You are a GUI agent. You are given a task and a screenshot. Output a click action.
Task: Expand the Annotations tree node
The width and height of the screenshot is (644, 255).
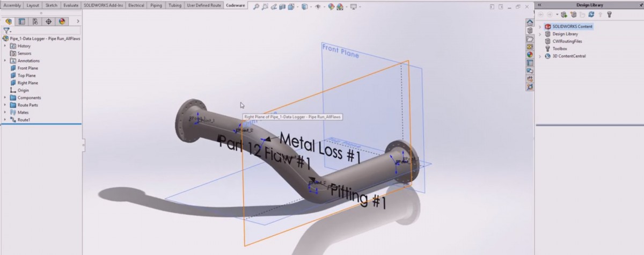tap(5, 61)
